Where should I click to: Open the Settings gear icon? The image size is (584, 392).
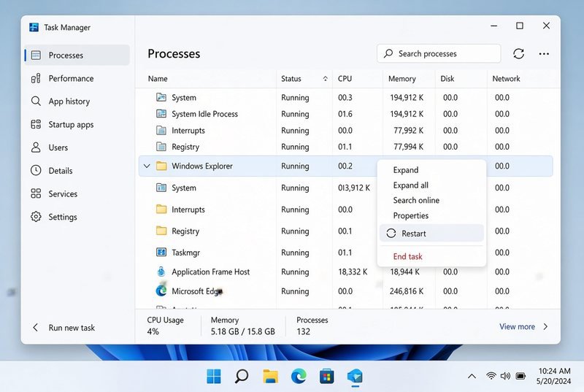(x=36, y=217)
